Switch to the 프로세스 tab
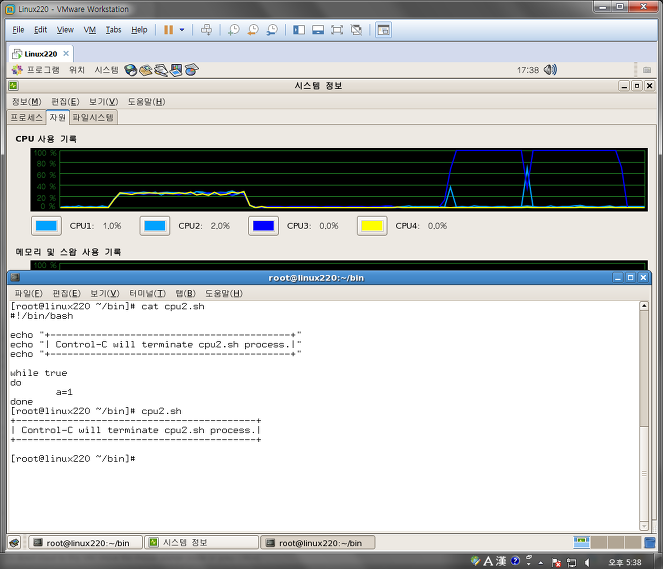This screenshot has height=569, width=663. click(26, 117)
